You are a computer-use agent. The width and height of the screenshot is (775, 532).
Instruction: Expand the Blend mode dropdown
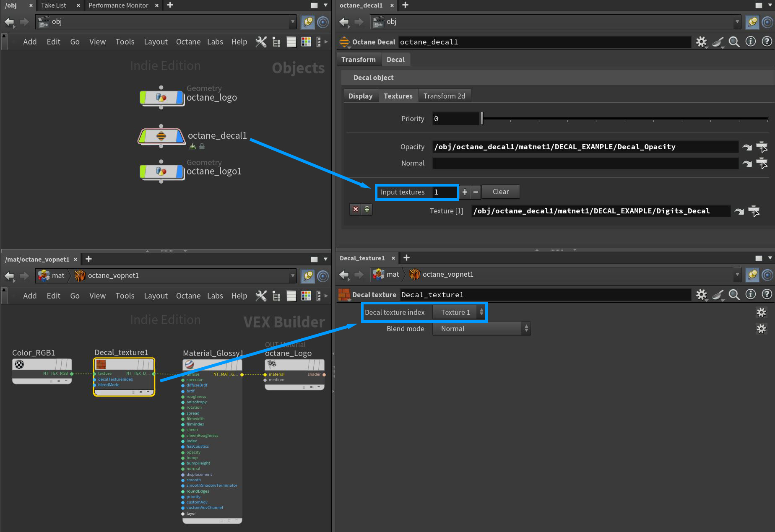tap(481, 329)
